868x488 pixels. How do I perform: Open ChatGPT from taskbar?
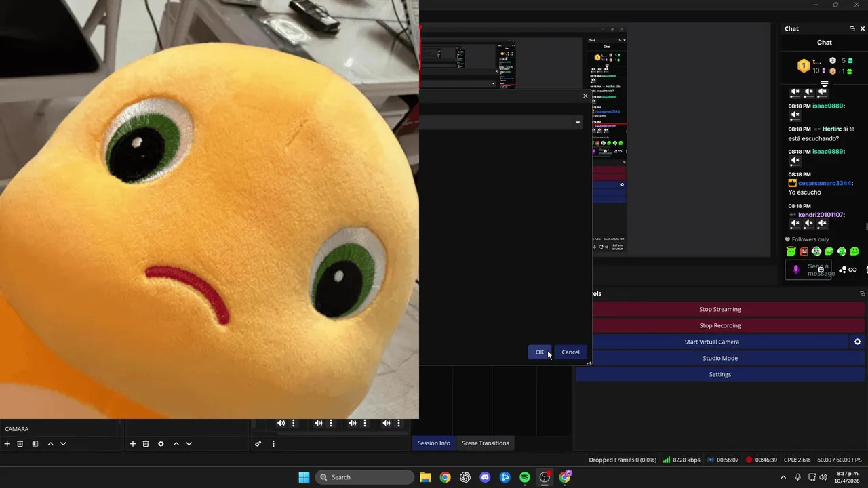coord(465,477)
